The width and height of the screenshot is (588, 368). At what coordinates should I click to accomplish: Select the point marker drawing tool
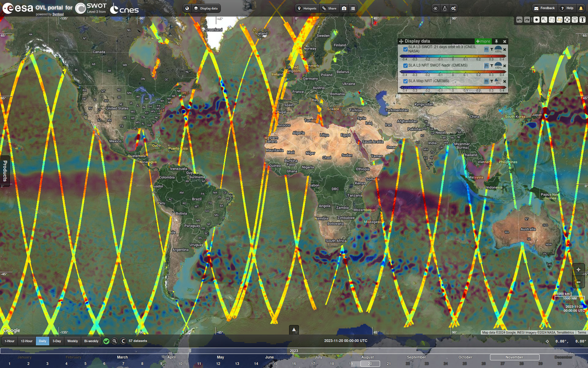tap(537, 20)
